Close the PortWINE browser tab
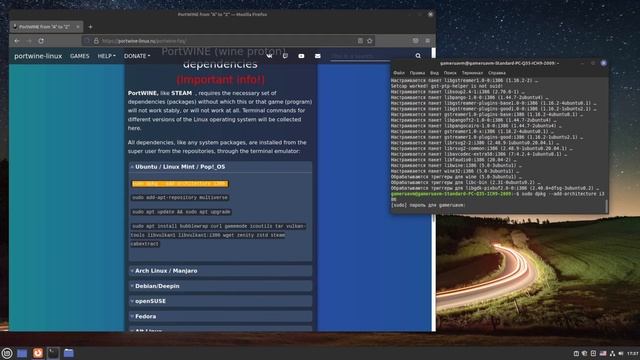The image size is (640, 360). [78, 27]
